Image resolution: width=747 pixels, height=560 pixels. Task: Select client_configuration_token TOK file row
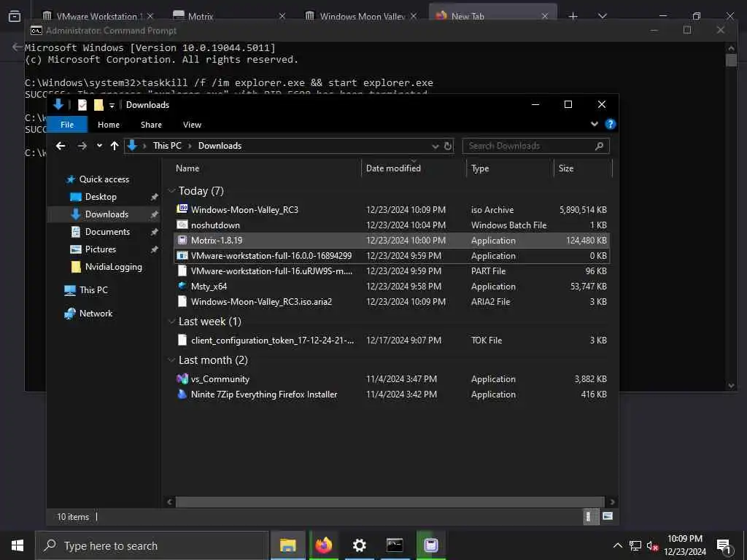click(x=392, y=340)
